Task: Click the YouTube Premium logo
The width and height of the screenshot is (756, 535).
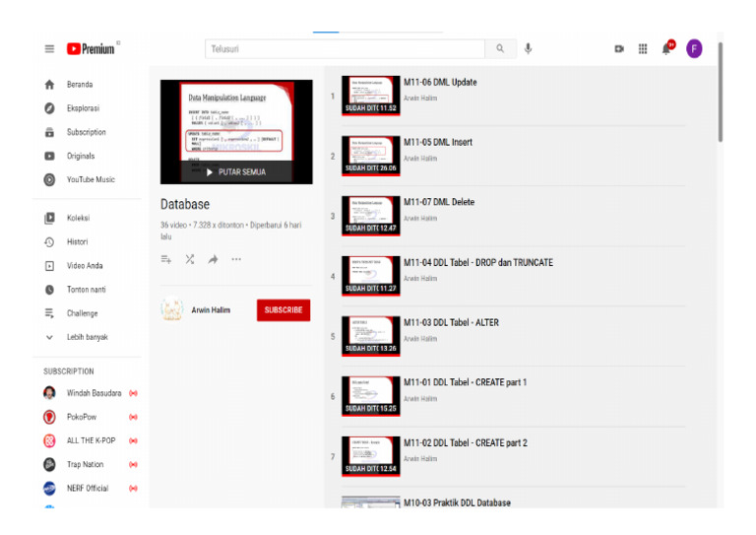Action: tap(92, 48)
